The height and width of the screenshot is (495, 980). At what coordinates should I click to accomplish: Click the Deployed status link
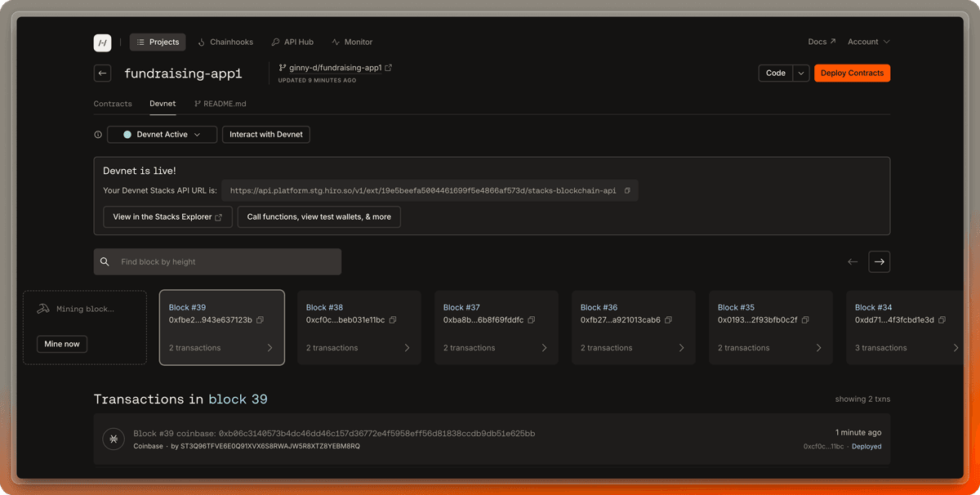866,447
